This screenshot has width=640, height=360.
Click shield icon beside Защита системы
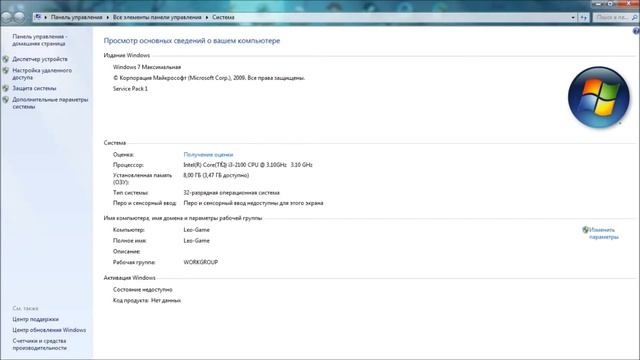pyautogui.click(x=5, y=88)
